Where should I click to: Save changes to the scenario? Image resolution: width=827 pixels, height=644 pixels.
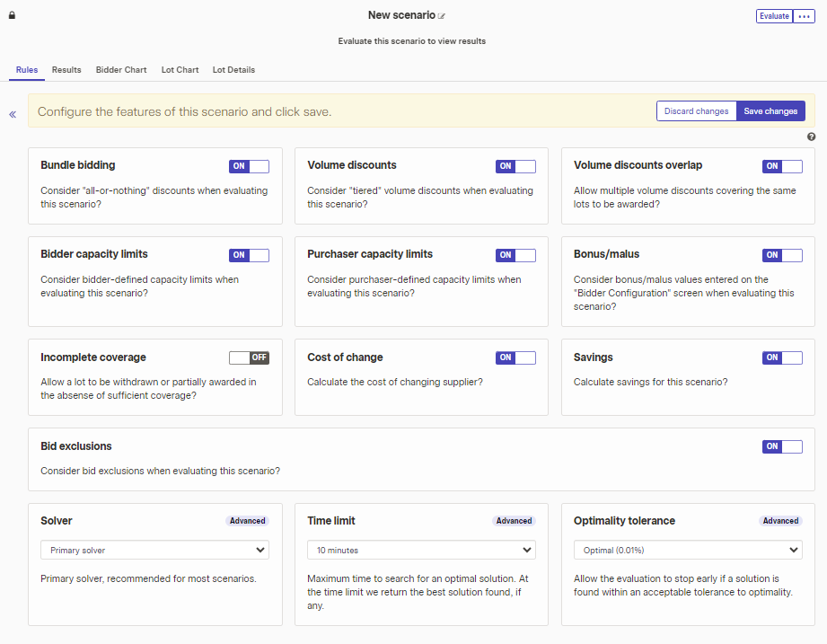click(770, 110)
